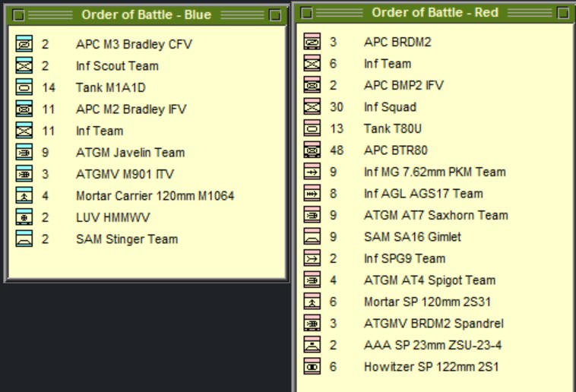Click the count 30 beside Inf Squad

click(337, 107)
